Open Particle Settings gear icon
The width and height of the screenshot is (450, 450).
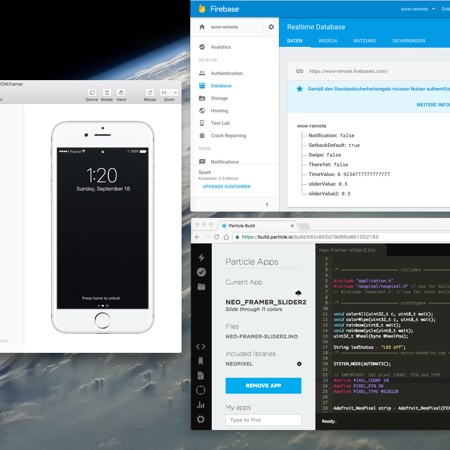(x=201, y=419)
